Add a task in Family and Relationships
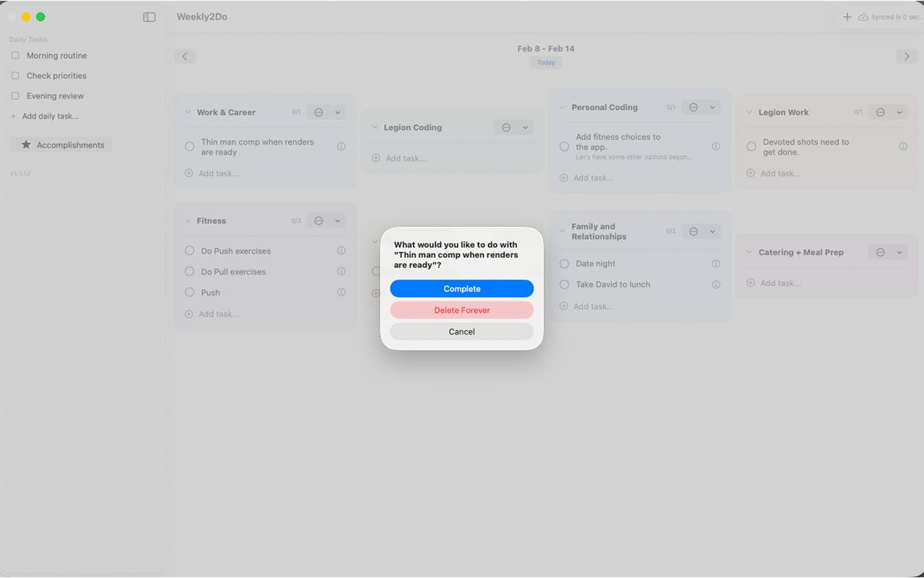This screenshot has height=578, width=924. (x=587, y=306)
